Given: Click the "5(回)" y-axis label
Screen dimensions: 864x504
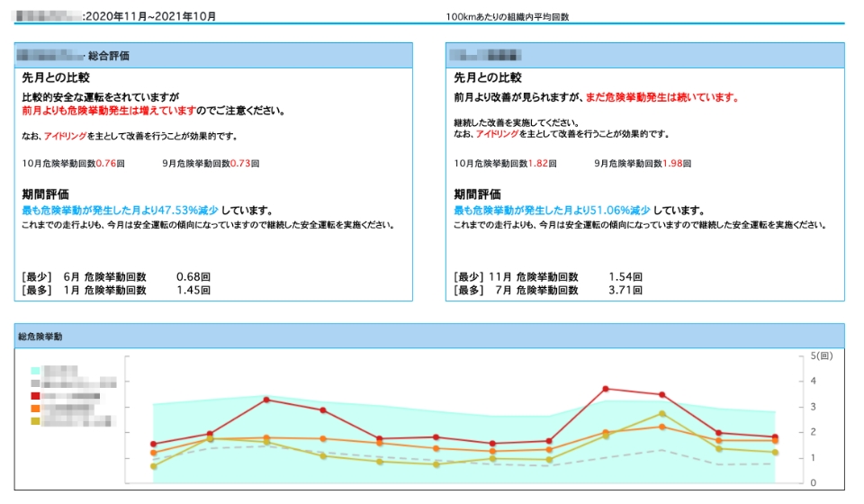Looking at the screenshot, I should (822, 356).
